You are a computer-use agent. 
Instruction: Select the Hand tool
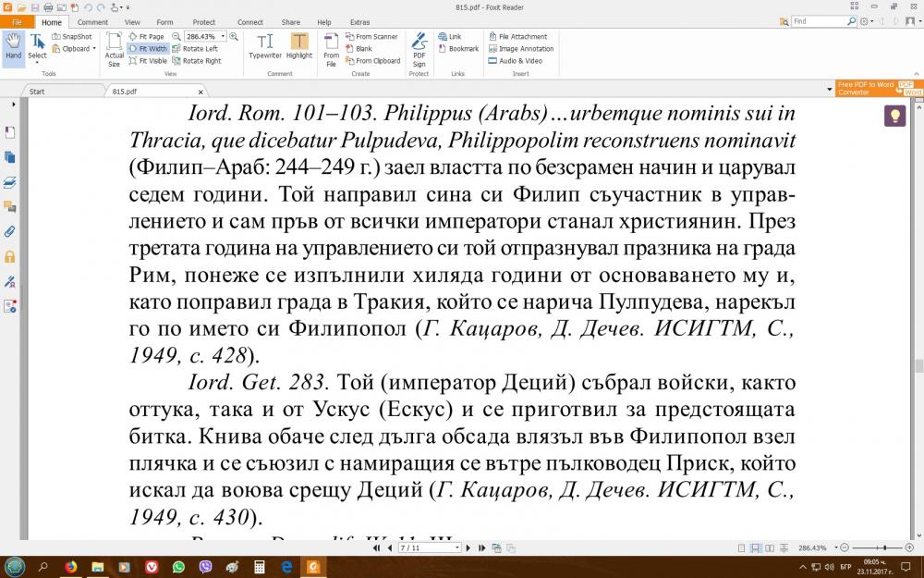pos(13,46)
